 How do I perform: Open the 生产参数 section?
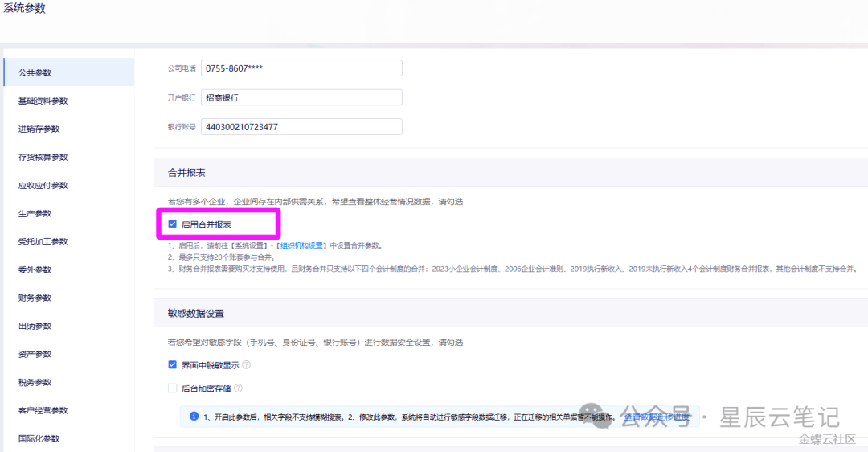(x=35, y=213)
